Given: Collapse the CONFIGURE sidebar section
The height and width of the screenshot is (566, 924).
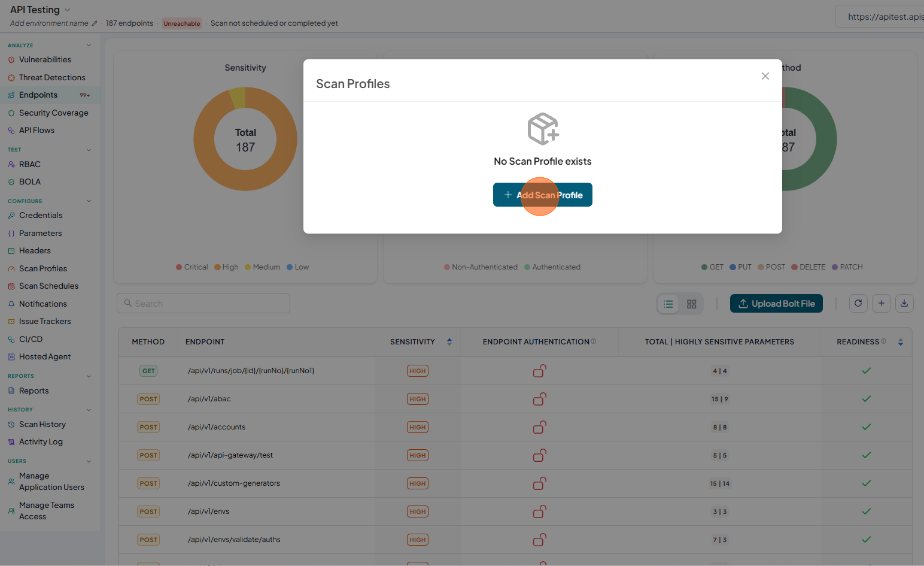Looking at the screenshot, I should [x=89, y=201].
